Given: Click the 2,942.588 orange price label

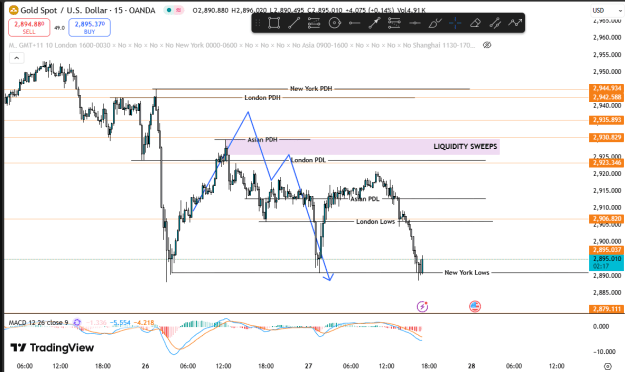Looking at the screenshot, I should pos(606,97).
